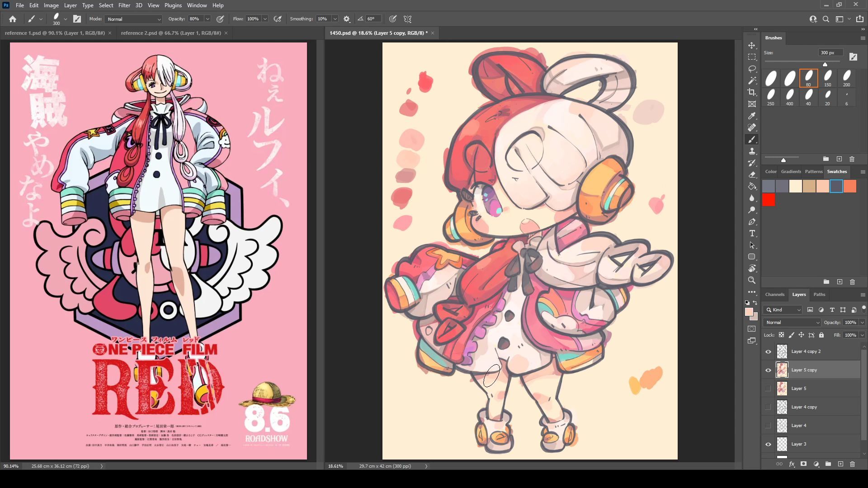Viewport: 868px width, 488px height.
Task: Select the Shape tool
Action: (752, 257)
